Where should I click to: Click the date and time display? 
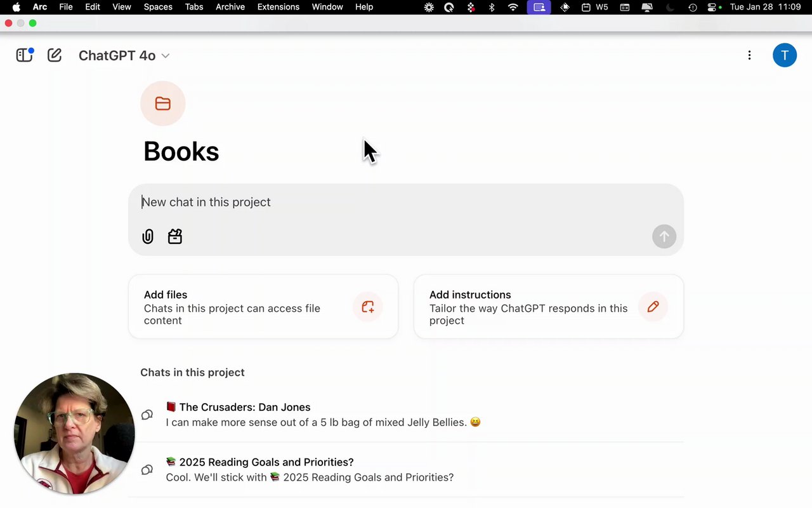[x=765, y=7]
